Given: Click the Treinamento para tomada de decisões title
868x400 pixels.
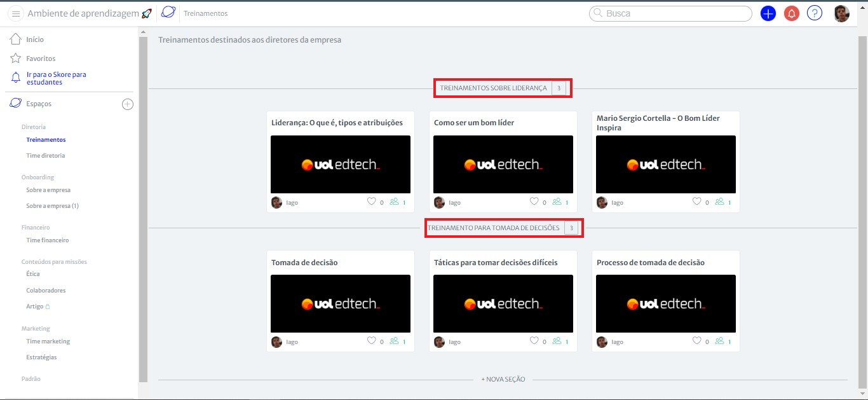Looking at the screenshot, I should [x=494, y=228].
